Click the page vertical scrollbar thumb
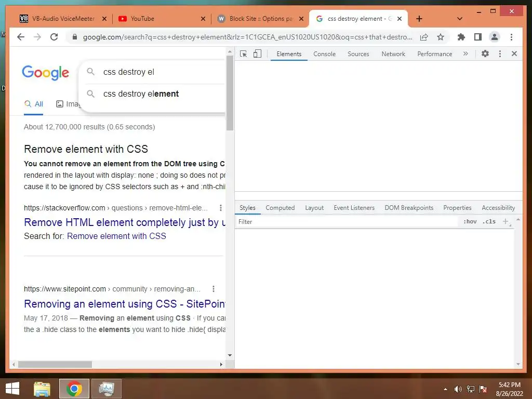The image size is (532, 399). coord(230,92)
